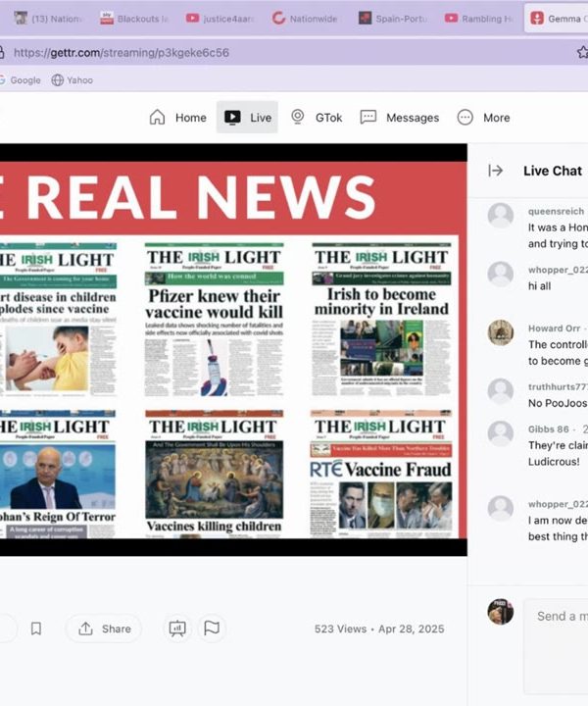The height and width of the screenshot is (706, 588).
Task: Click username Howard Orr in chat
Action: point(554,328)
